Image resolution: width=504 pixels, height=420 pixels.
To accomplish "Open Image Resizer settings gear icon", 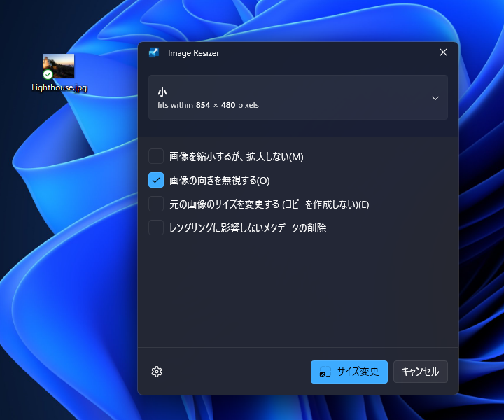I will [157, 372].
